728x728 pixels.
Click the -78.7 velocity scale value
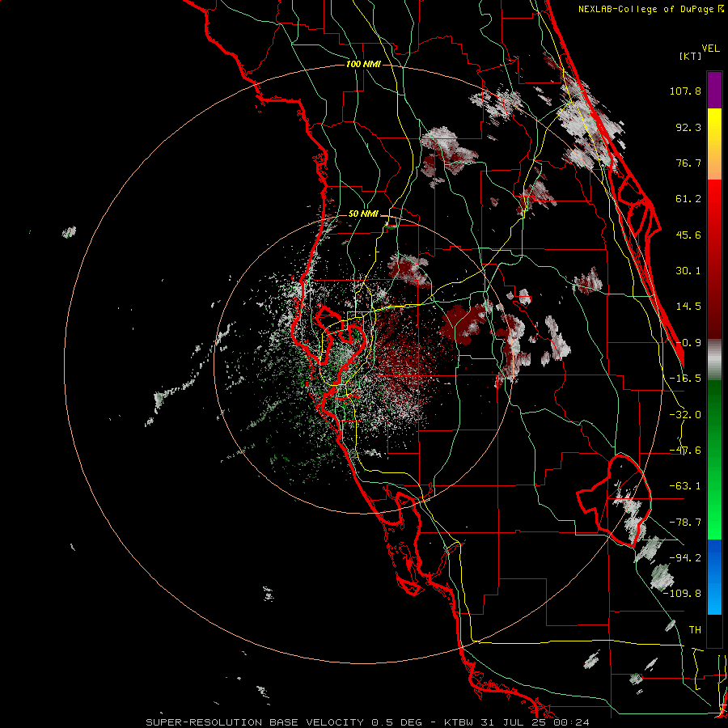pos(685,523)
